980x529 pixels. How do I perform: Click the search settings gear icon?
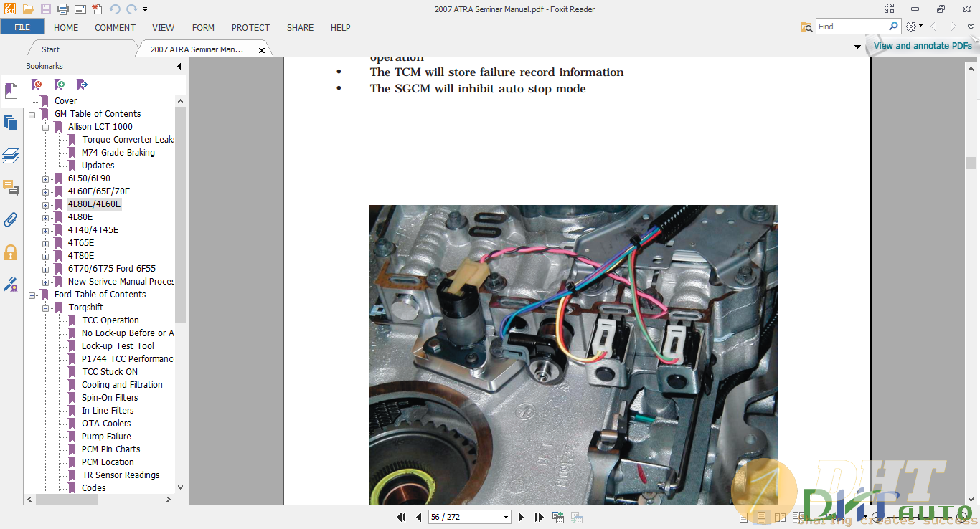911,27
